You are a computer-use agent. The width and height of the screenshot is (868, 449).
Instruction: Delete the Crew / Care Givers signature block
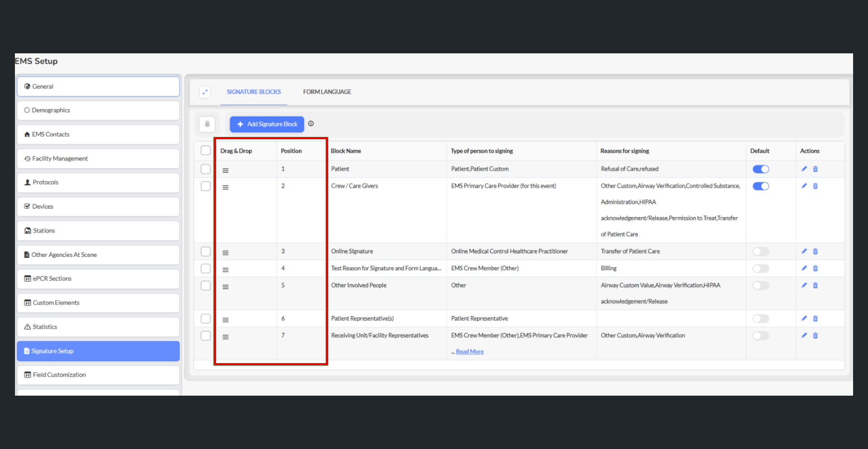click(816, 186)
